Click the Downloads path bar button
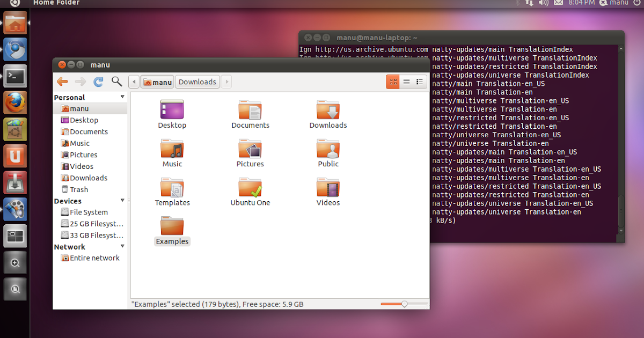 coord(197,82)
